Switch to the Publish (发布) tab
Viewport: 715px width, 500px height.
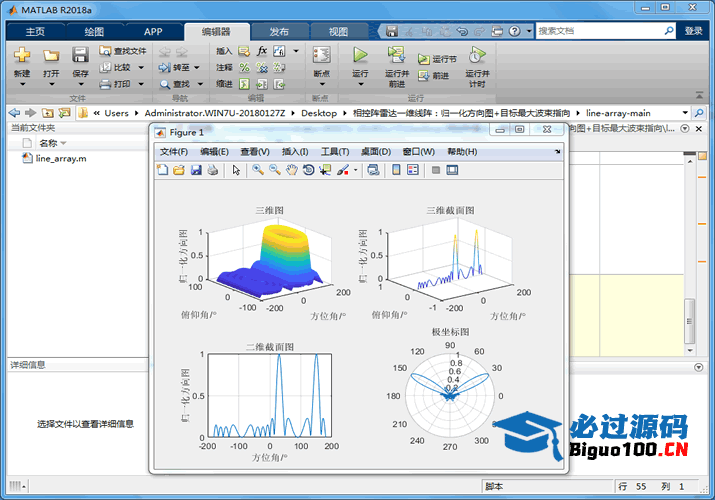coord(279,31)
